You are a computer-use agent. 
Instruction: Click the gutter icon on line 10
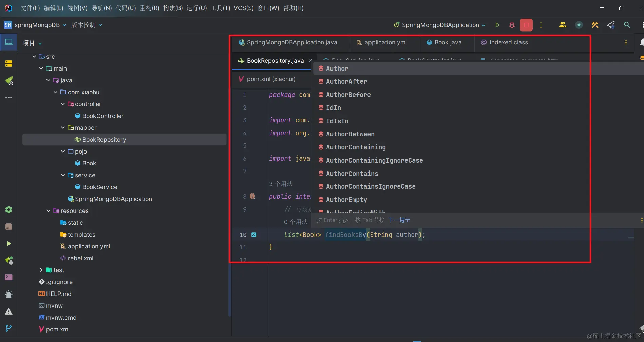tap(254, 235)
